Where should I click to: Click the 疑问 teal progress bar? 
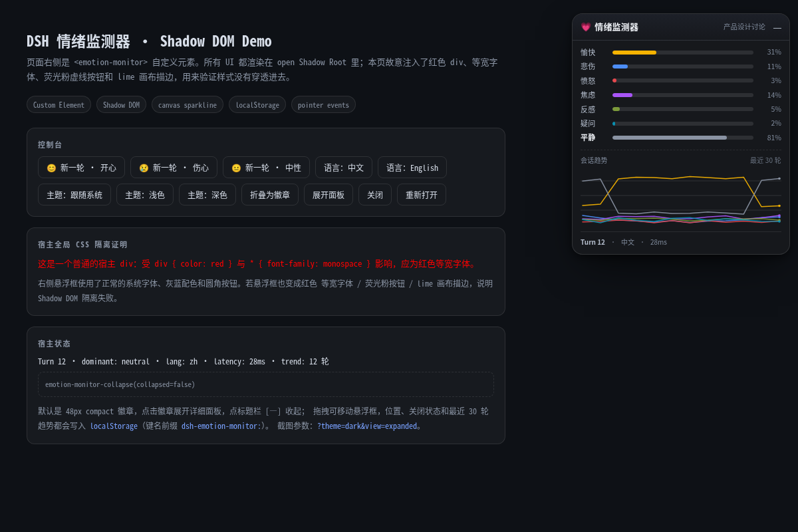click(683, 123)
